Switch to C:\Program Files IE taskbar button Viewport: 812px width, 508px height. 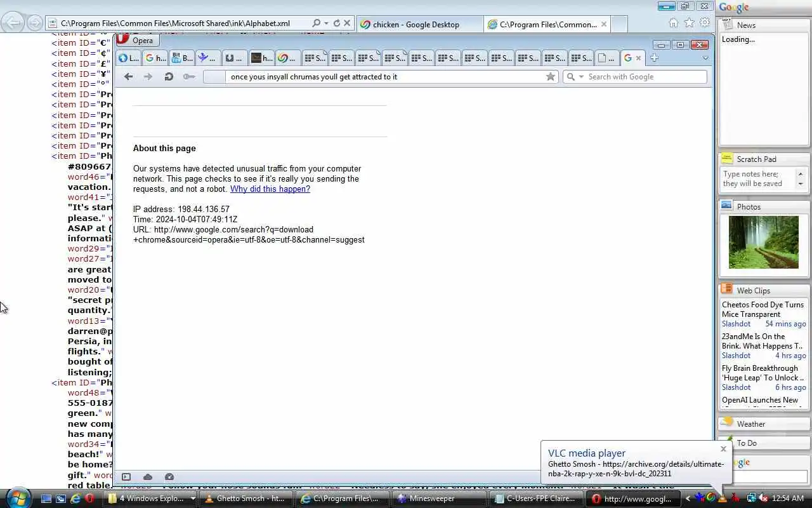343,498
